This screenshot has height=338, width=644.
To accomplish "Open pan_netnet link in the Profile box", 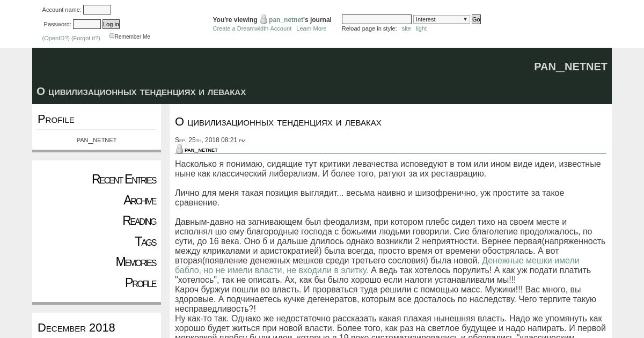I will (97, 140).
